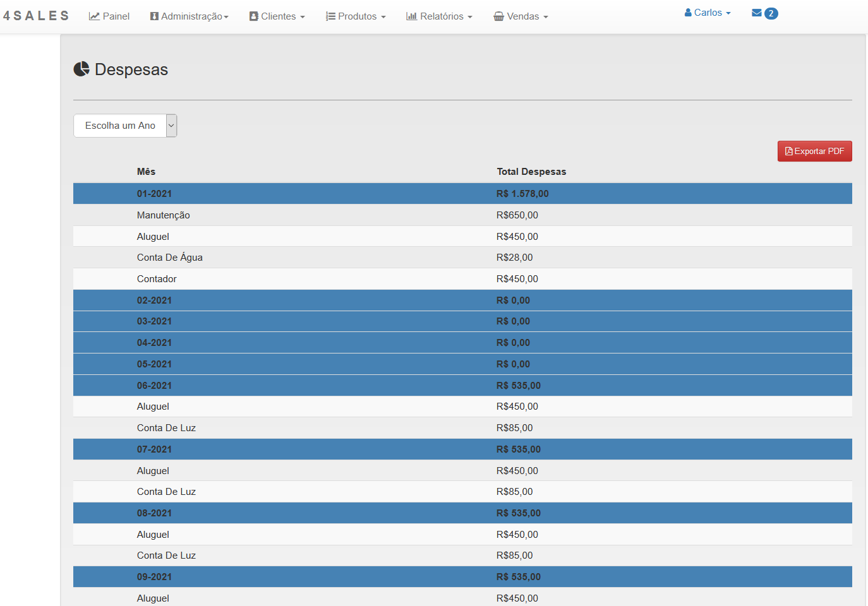The height and width of the screenshot is (606, 868).
Task: Click the Carlos user profile icon
Action: [688, 13]
